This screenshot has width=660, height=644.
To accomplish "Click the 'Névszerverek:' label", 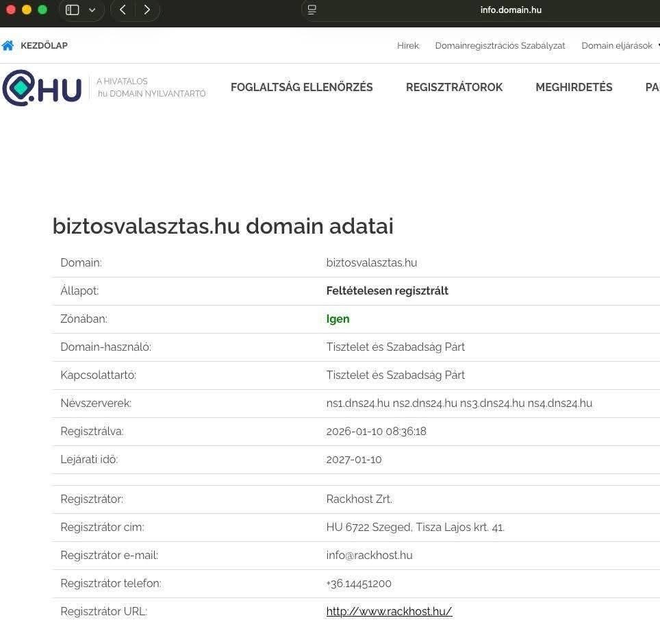I will tap(96, 403).
